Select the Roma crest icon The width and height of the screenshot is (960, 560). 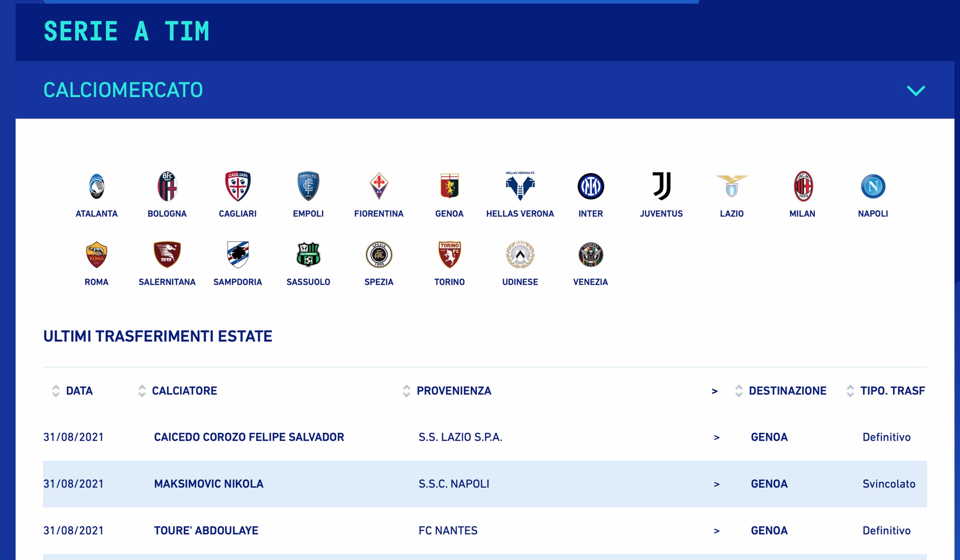click(x=96, y=255)
